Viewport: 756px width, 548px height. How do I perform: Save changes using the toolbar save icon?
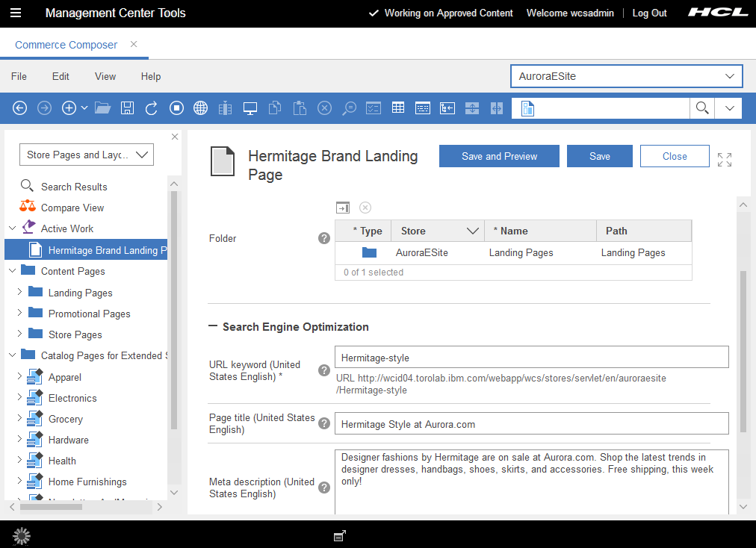[127, 108]
